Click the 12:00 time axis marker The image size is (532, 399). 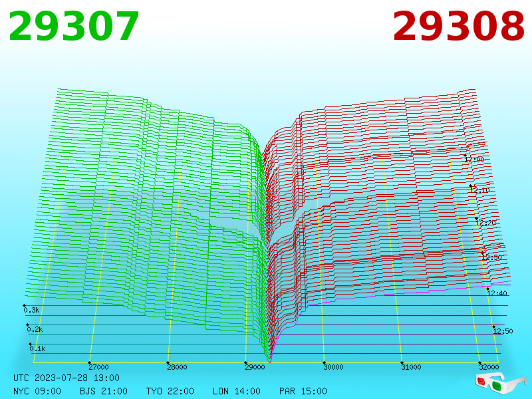[475, 160]
